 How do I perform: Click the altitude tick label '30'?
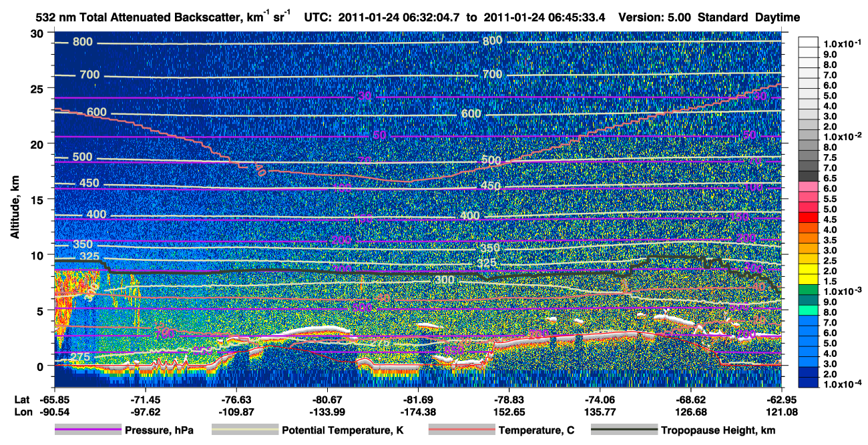click(x=37, y=33)
